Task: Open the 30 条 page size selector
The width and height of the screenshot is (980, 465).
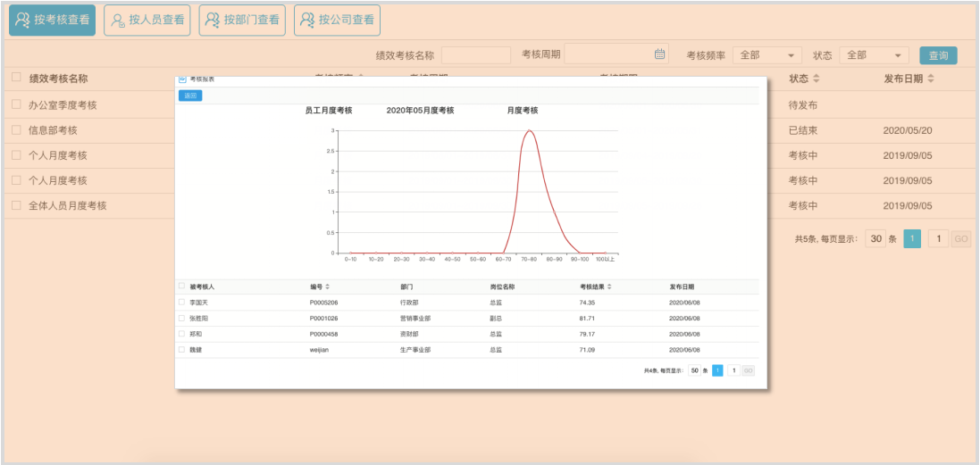Action: (876, 239)
